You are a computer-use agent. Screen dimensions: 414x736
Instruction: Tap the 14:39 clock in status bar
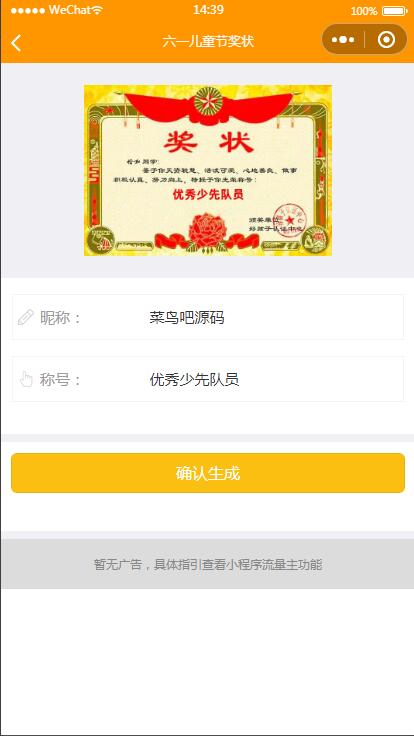(208, 10)
